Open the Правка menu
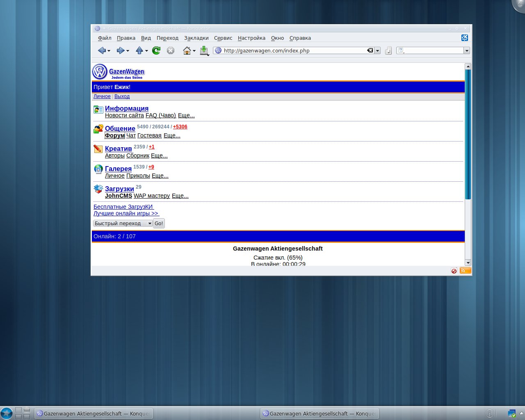Viewport: 525px width, 420px height. point(126,38)
